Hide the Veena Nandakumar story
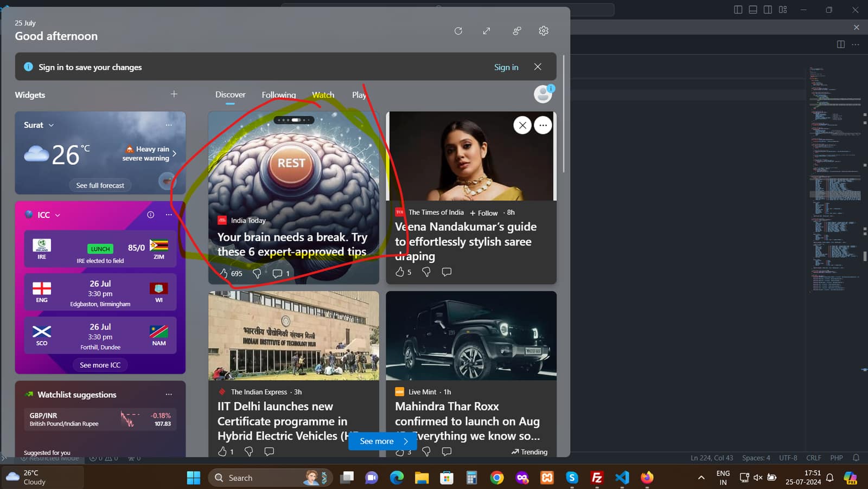 (x=522, y=125)
